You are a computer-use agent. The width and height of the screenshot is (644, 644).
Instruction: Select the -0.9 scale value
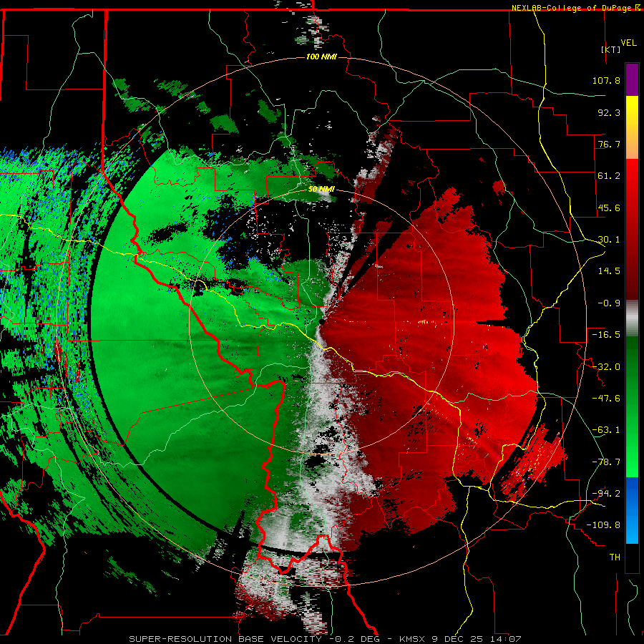click(609, 303)
